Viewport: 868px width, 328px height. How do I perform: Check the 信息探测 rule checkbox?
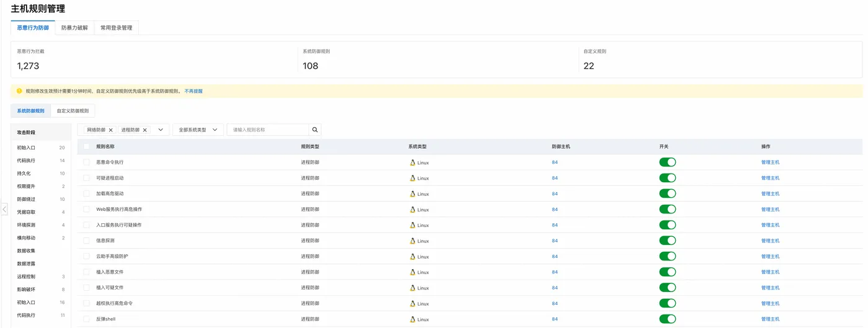[x=86, y=241]
